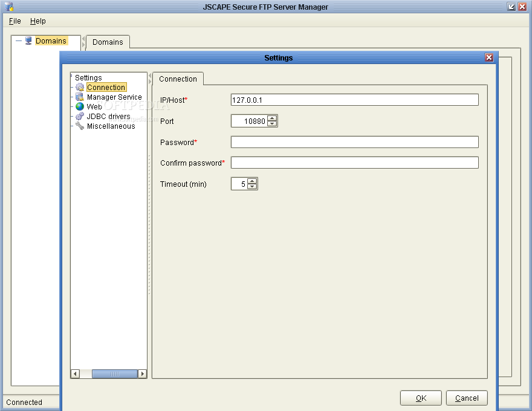Click the settings tree scroll left arrow

click(76, 374)
